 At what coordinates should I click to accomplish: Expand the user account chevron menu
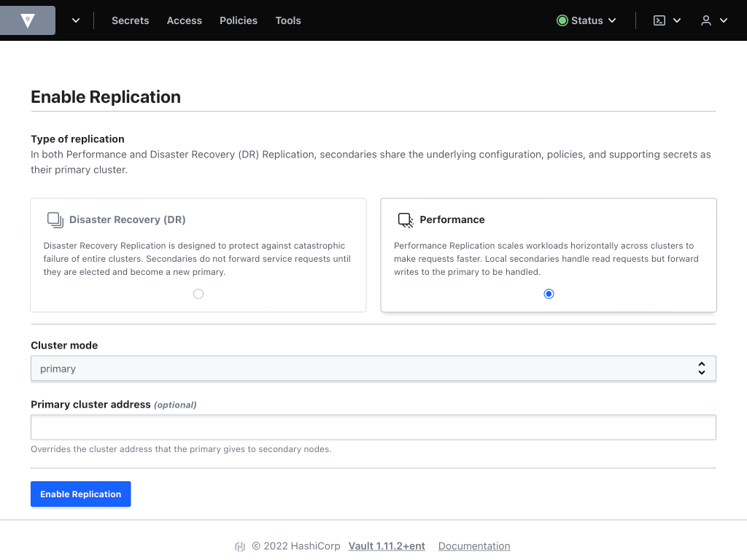[723, 20]
